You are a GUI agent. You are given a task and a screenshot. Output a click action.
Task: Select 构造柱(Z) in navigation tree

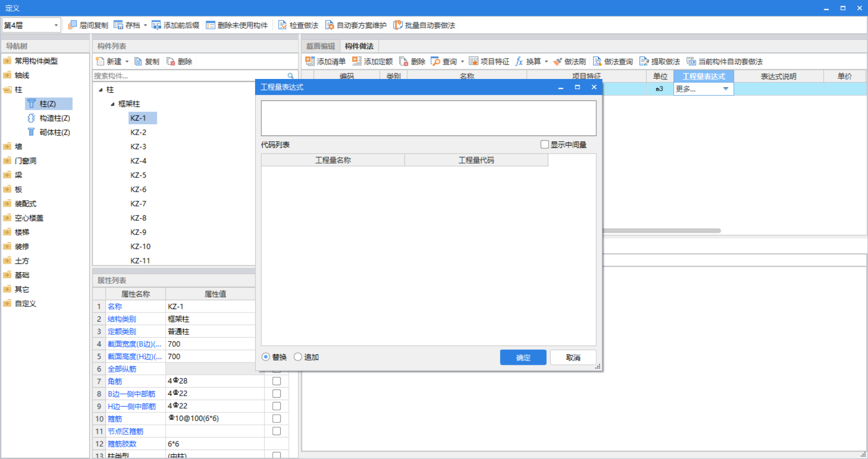click(54, 118)
